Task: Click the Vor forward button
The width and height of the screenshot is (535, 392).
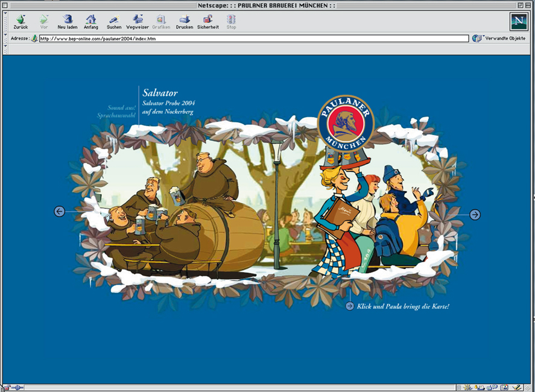Action: point(43,22)
